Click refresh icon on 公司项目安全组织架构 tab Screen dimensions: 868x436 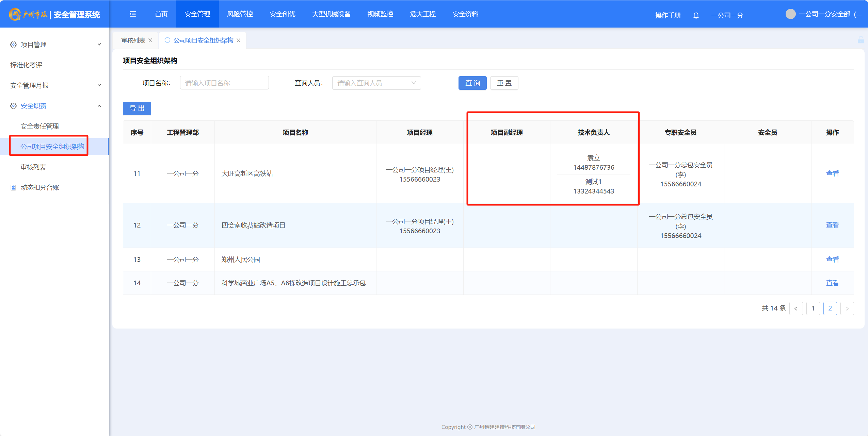coord(167,40)
